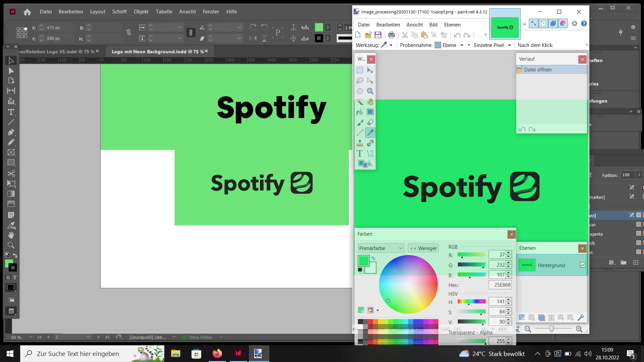Open the Ebenen menu in paint.net

click(x=452, y=24)
